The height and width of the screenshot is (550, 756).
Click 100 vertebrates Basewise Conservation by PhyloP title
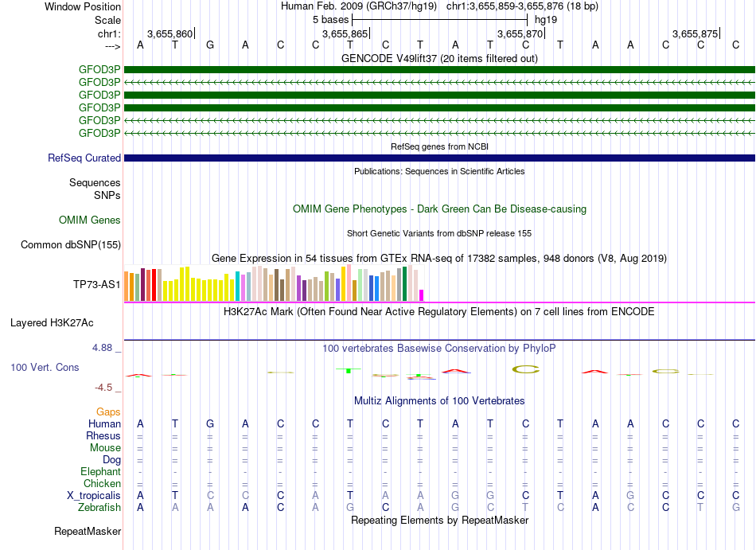[x=439, y=349]
